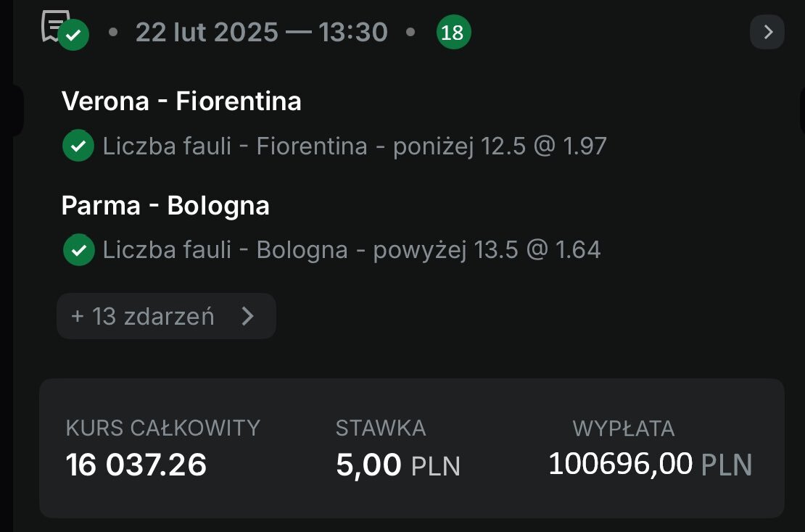Image resolution: width=805 pixels, height=532 pixels.
Task: Click the stake amount 5,00 PLN
Action: (x=397, y=465)
